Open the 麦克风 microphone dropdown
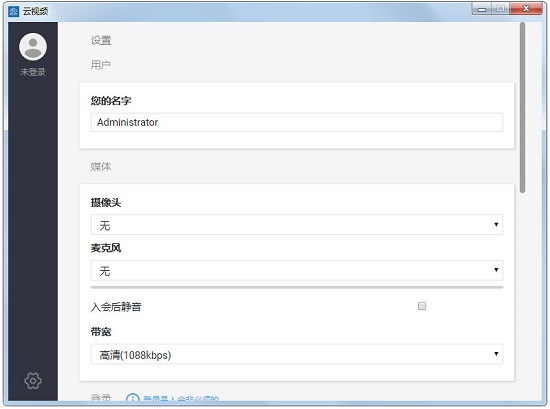 point(297,270)
